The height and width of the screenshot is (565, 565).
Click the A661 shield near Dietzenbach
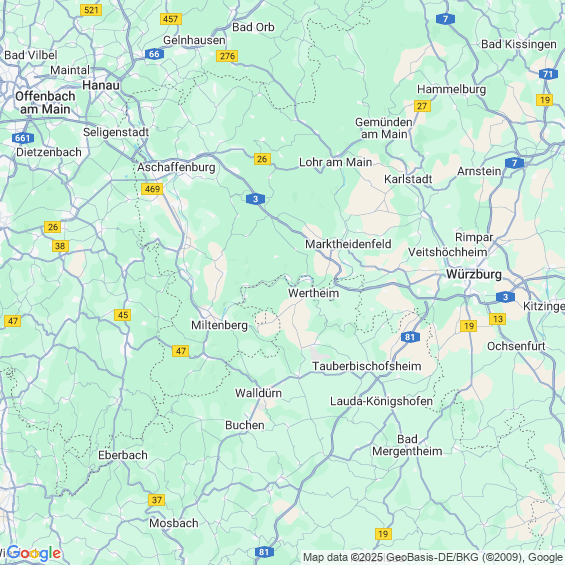coord(23,138)
